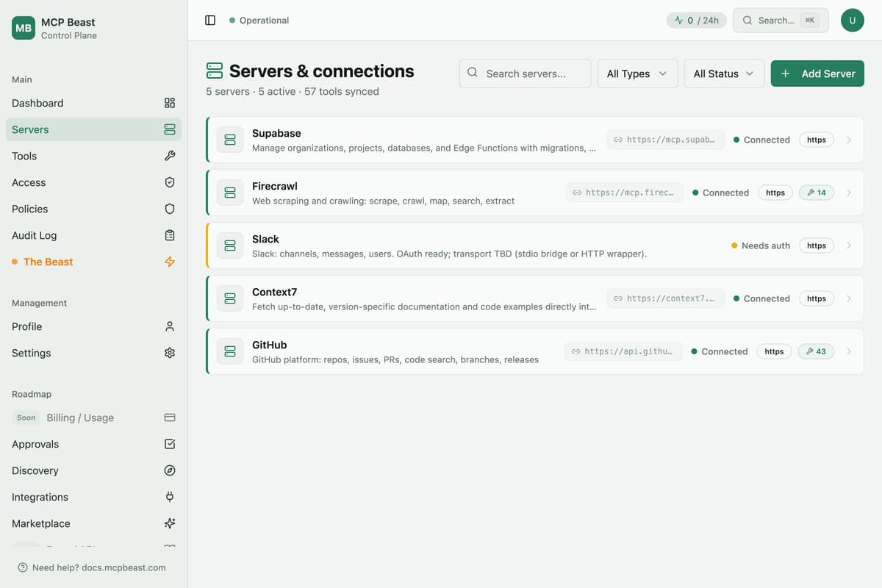Image resolution: width=882 pixels, height=588 pixels.
Task: Open Marketplace in sidebar
Action: [93, 523]
